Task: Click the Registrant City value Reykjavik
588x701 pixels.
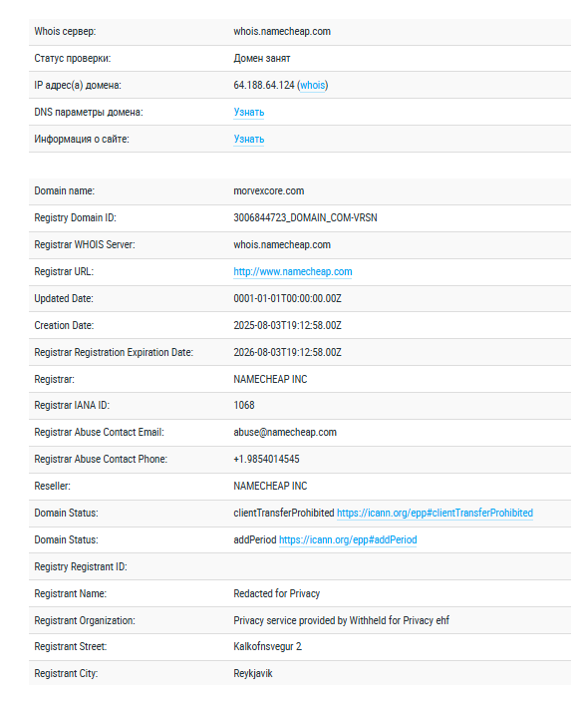Action: tap(253, 673)
